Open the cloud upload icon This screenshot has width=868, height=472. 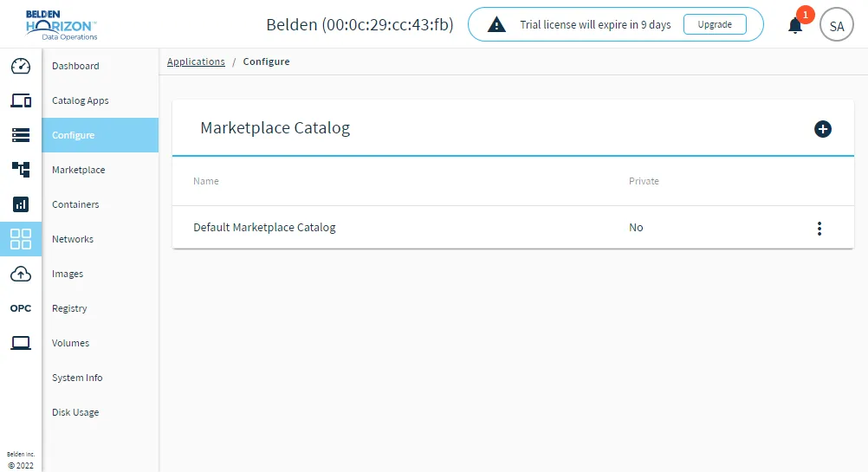coord(21,274)
